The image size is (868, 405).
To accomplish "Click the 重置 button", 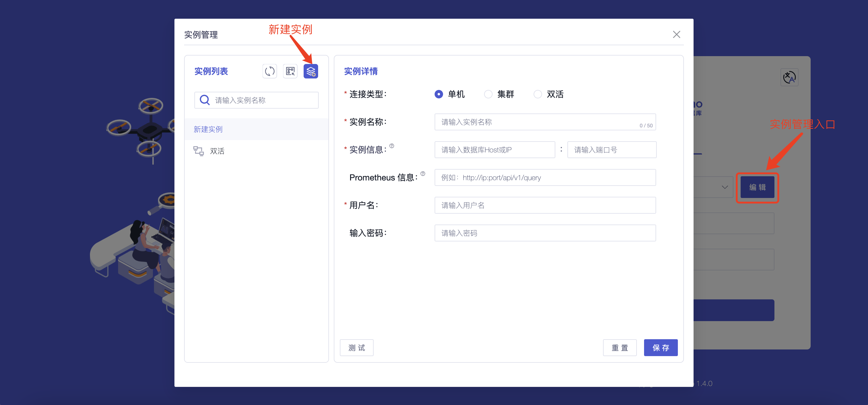I will 619,347.
